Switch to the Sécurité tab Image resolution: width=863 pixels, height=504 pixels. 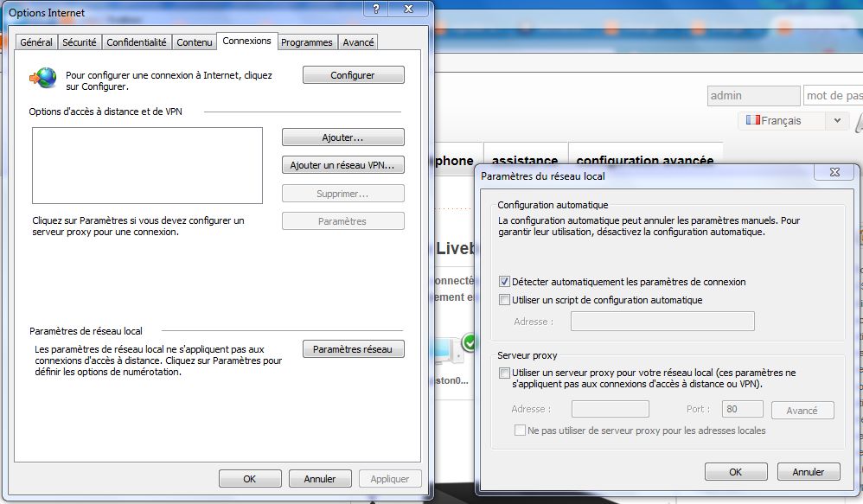(80, 42)
